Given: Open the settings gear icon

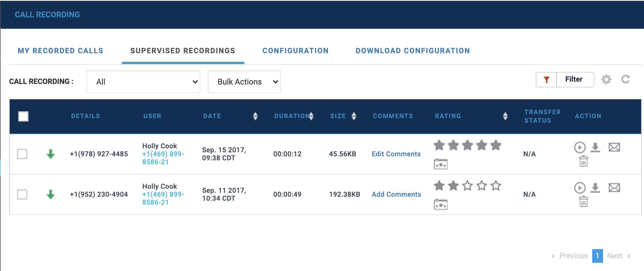Looking at the screenshot, I should (606, 79).
